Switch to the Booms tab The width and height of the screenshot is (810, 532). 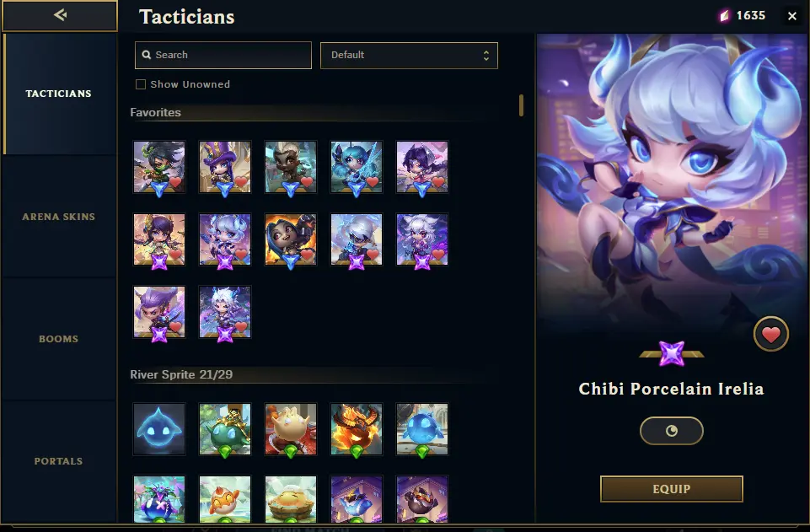(59, 339)
